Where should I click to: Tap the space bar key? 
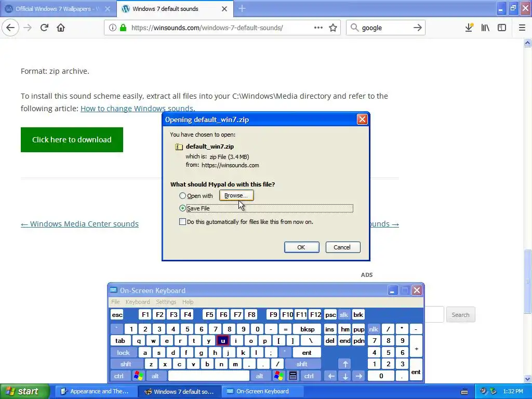(209, 376)
